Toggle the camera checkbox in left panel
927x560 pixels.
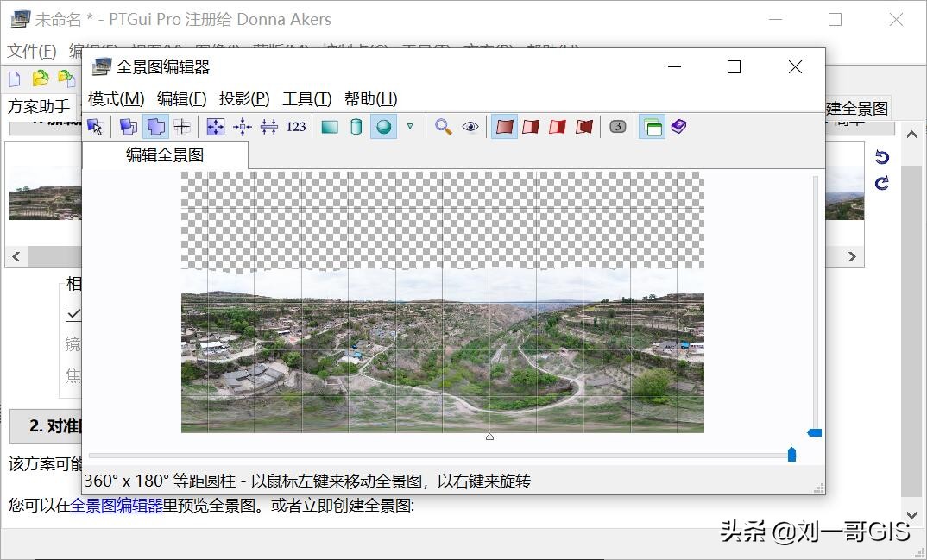[73, 313]
